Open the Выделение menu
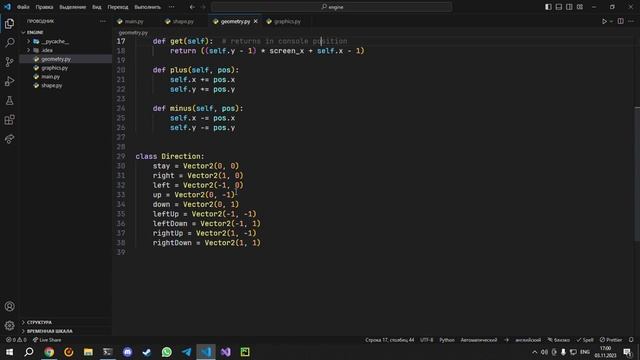This screenshot has width=640, height=360. point(73,7)
